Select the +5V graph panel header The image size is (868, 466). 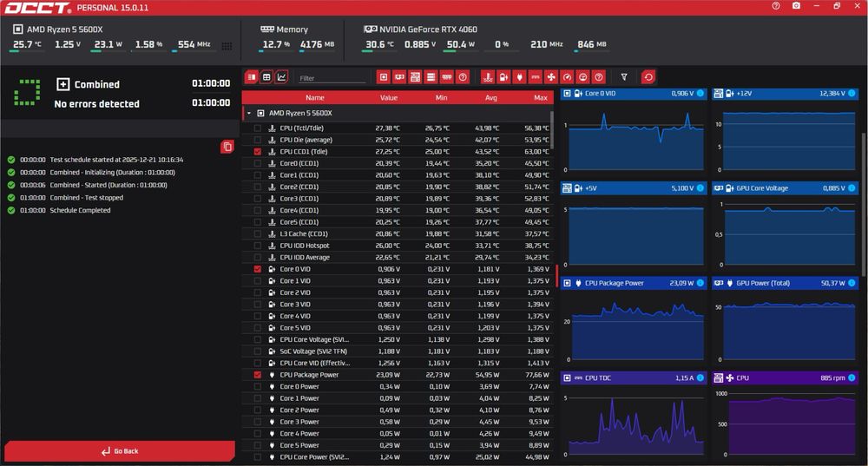(x=634, y=188)
